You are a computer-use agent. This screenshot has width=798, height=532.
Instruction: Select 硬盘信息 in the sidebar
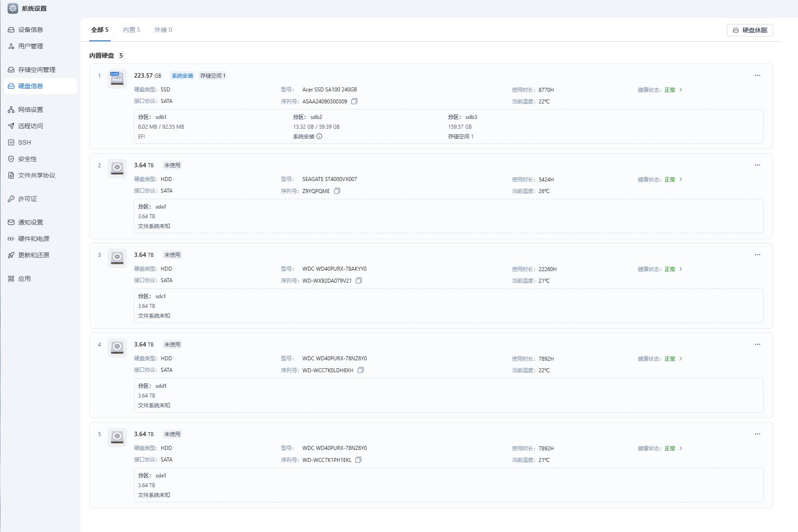[x=40, y=86]
